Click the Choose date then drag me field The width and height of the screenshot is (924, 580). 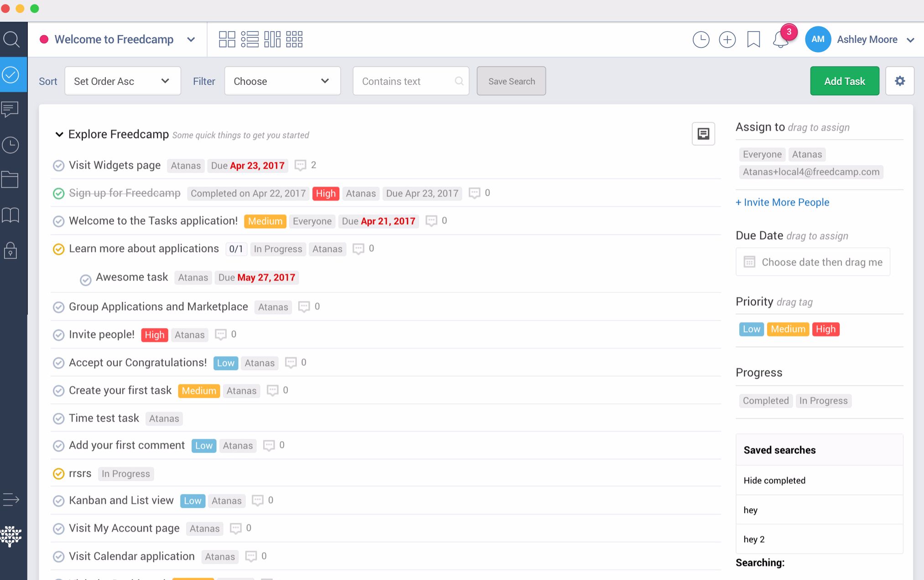point(813,262)
